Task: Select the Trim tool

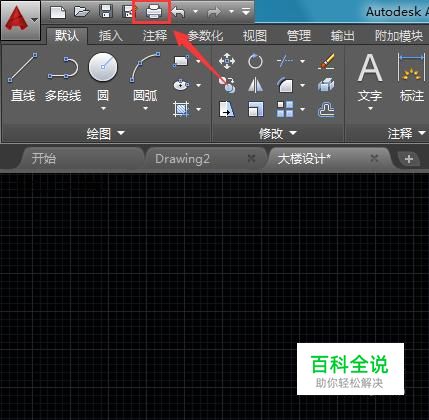Action: point(285,61)
